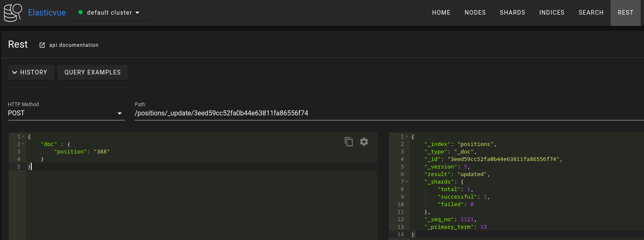Screen dimensions: 644x240
Task: Navigate to the SHARDS page
Action: pos(513,13)
